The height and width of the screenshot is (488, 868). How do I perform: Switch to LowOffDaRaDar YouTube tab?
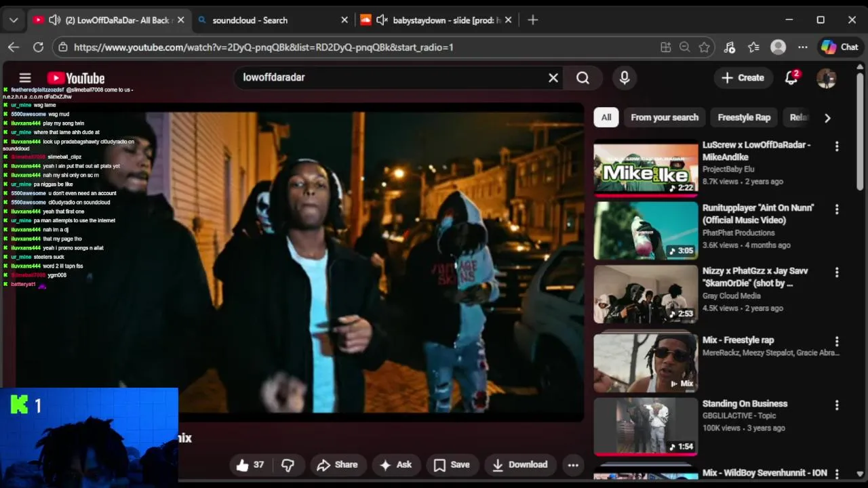click(x=108, y=20)
